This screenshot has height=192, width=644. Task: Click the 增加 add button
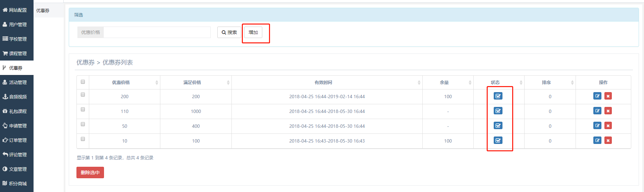click(x=253, y=32)
